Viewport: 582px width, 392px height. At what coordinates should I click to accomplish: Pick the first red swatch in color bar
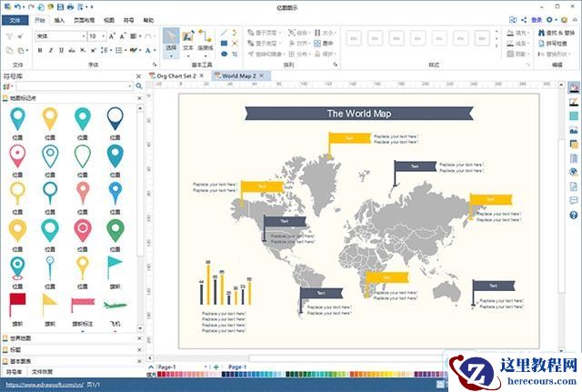click(x=160, y=374)
